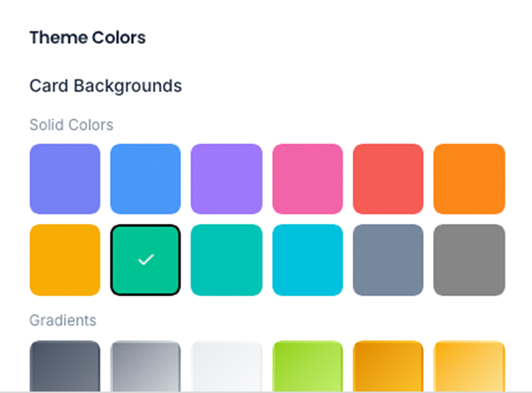Choose the light yellow gradient swatch
The image size is (532, 393).
[x=469, y=366]
